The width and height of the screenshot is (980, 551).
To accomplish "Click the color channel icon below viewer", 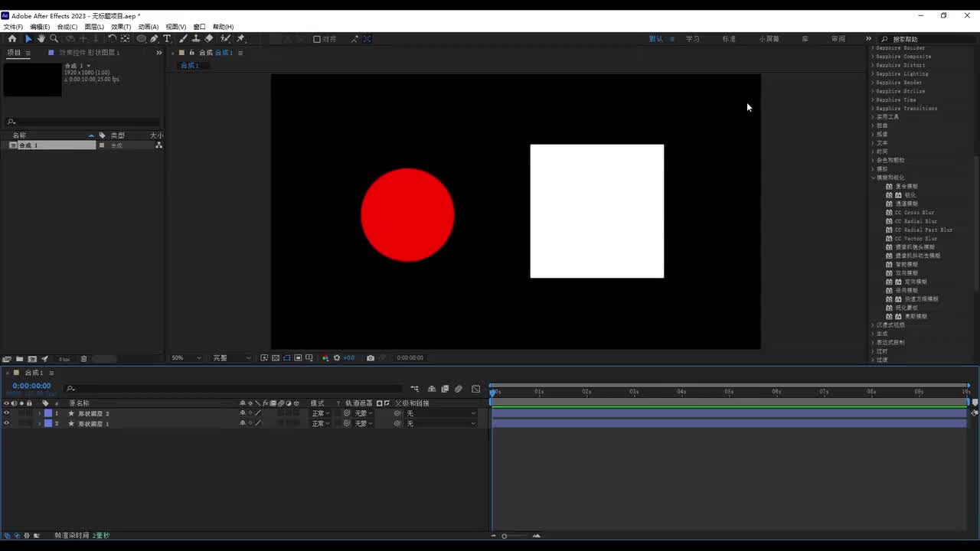I will [325, 357].
